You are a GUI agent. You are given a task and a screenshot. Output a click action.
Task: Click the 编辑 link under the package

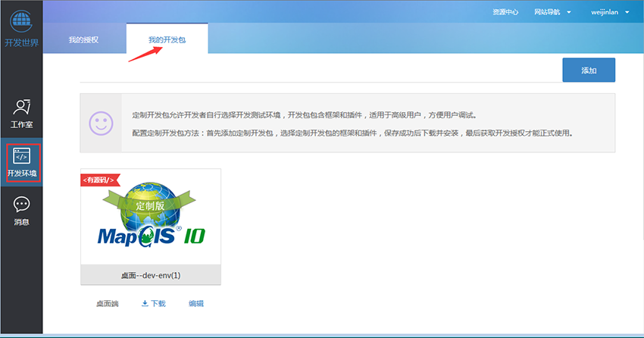click(196, 303)
